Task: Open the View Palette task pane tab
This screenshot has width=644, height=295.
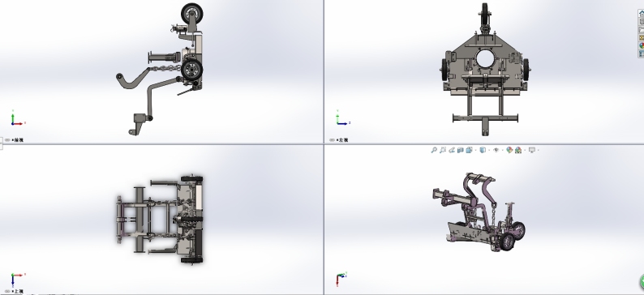Action: click(641, 38)
